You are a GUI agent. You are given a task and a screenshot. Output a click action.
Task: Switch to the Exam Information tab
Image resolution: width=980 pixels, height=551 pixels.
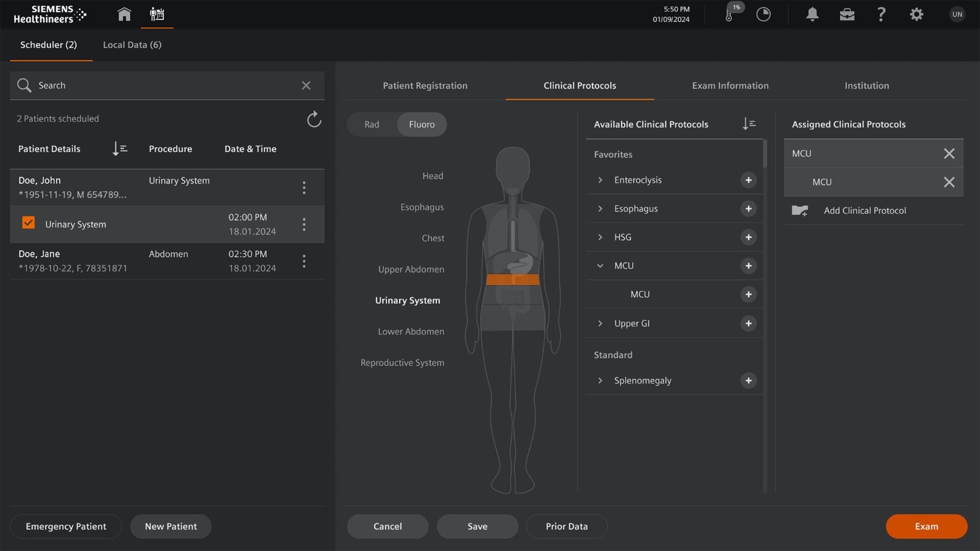pyautogui.click(x=730, y=85)
